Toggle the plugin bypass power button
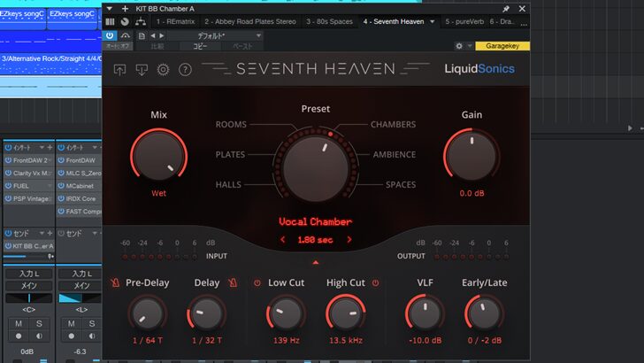 point(110,35)
